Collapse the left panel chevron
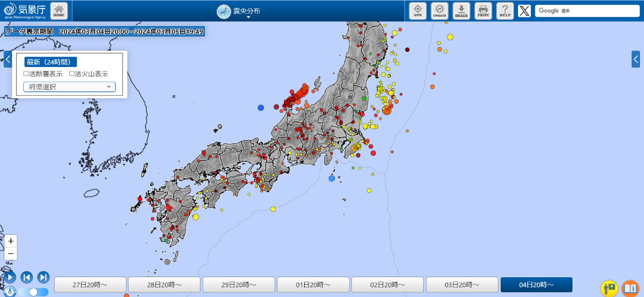Screen dimensions: 644x297 click(x=7, y=59)
